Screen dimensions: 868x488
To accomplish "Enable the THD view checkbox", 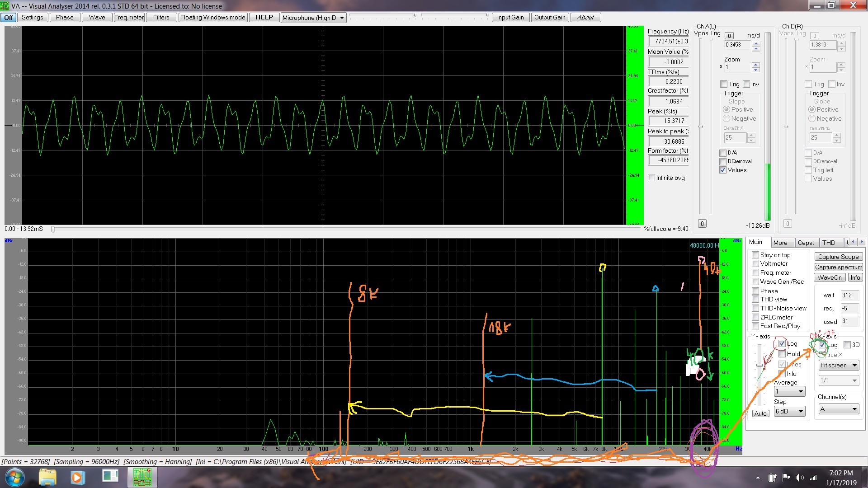I will [755, 299].
